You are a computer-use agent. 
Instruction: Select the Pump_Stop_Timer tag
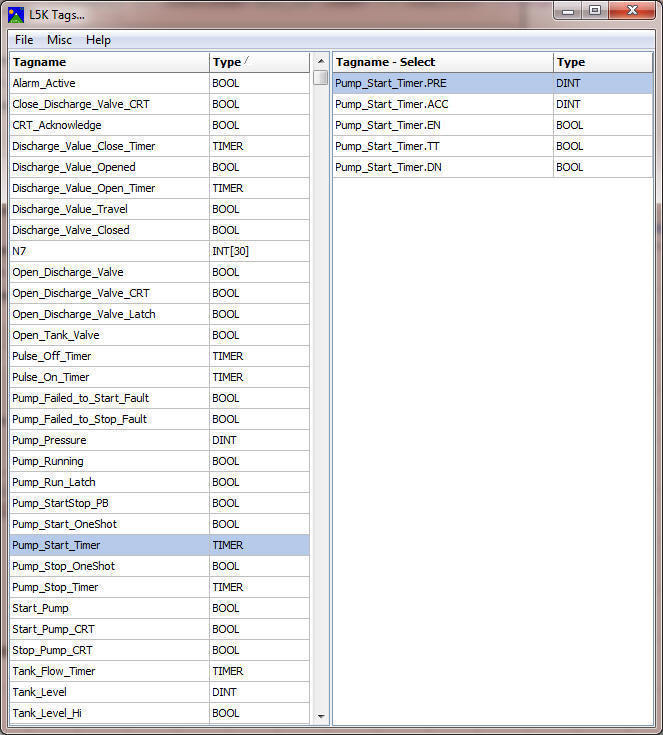click(x=159, y=587)
